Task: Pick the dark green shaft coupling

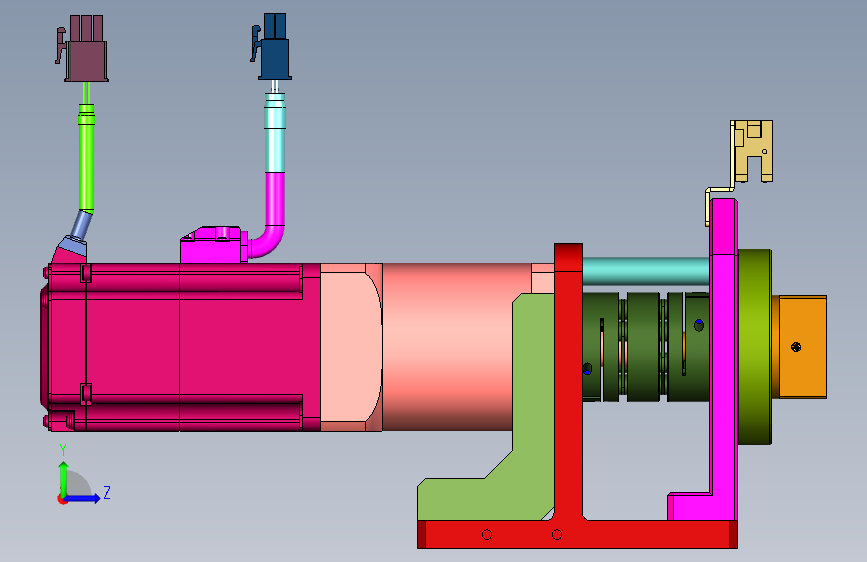Action: coord(645,347)
